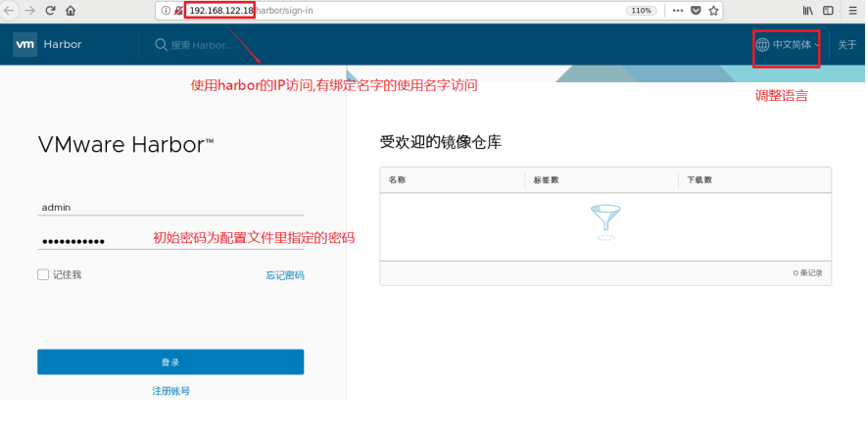Open the Firefox hamburger menu
The height and width of the screenshot is (437, 868).
point(852,11)
